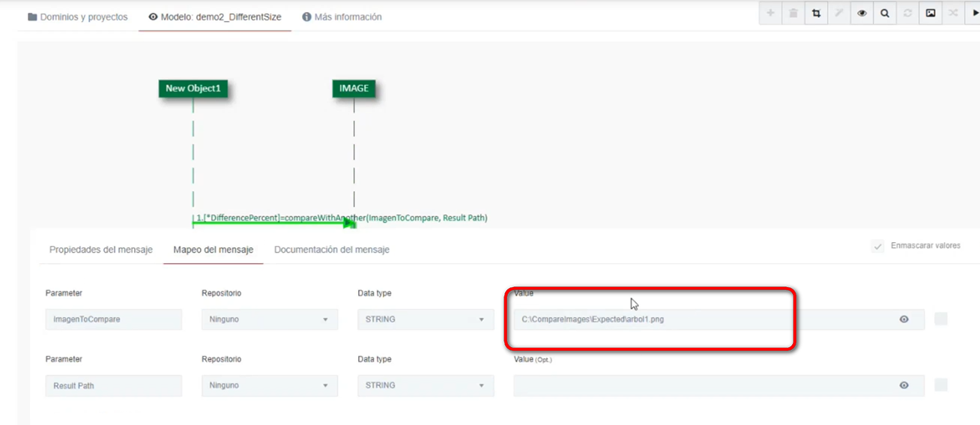Click the trash delete icon in toolbar
The image size is (980, 425).
(793, 13)
